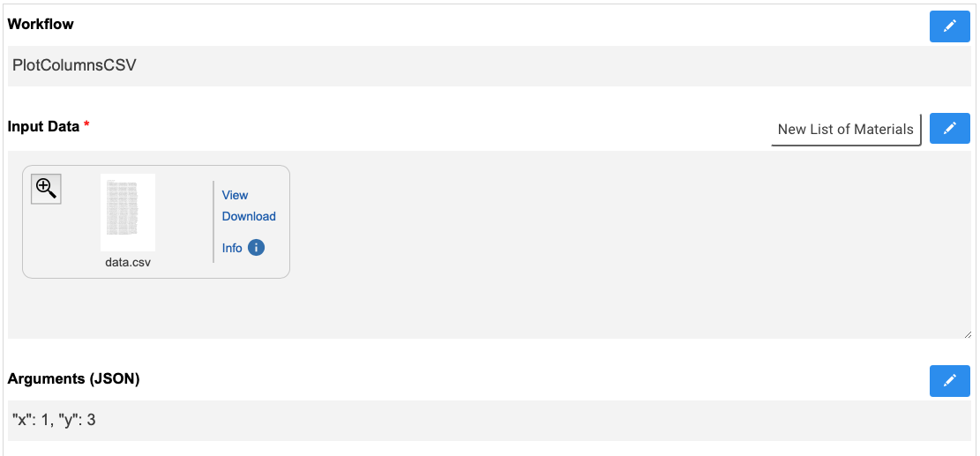Edit the Workflow field with its pencil icon
Image resolution: width=980 pixels, height=456 pixels.
[949, 26]
